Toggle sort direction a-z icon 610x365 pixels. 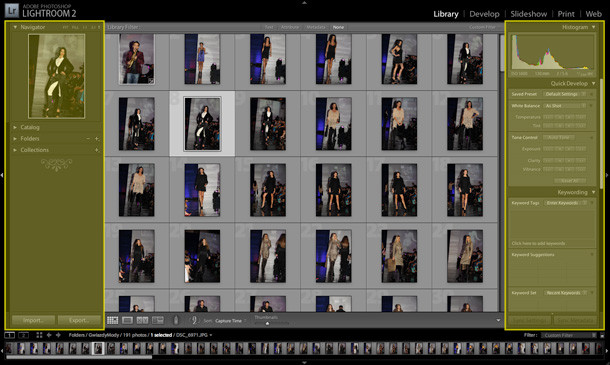(x=194, y=320)
